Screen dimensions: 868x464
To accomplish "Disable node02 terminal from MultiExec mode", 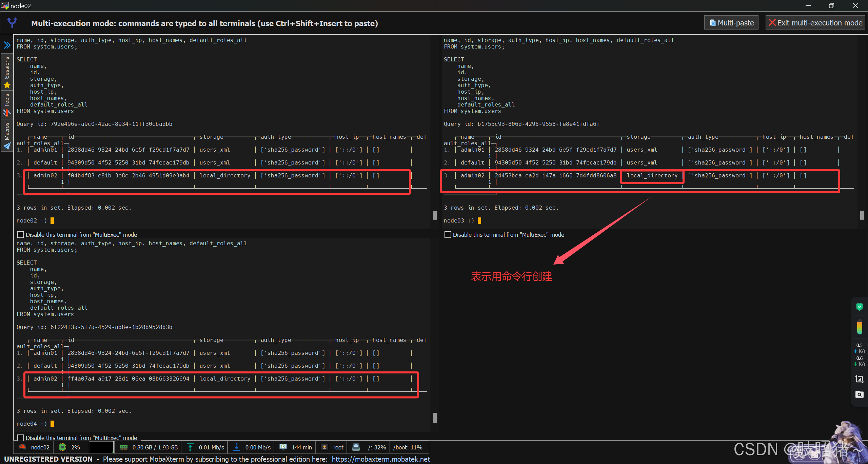I will [x=21, y=235].
